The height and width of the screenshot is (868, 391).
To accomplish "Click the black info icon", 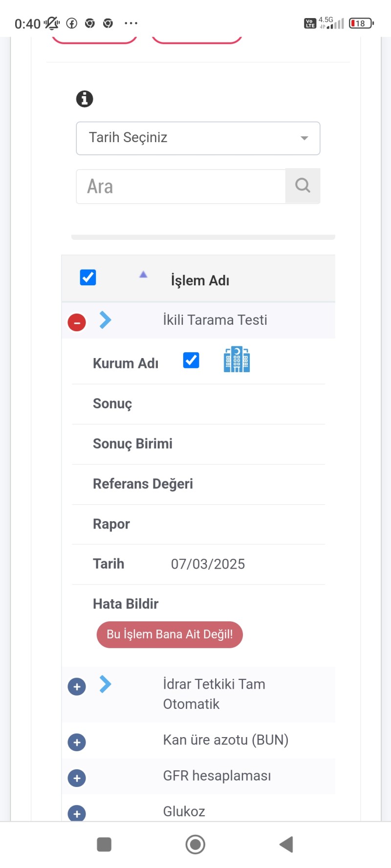I will [x=85, y=99].
